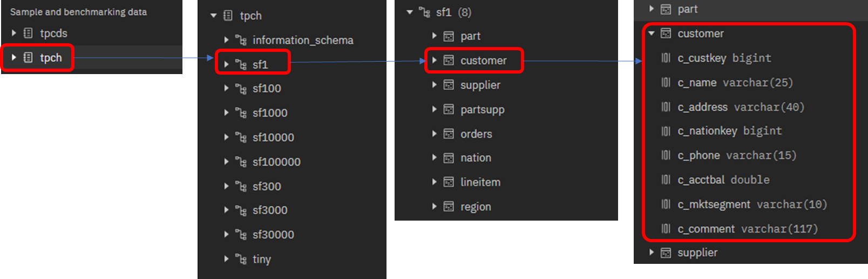Select the region table
The height and width of the screenshot is (279, 868).
475,207
